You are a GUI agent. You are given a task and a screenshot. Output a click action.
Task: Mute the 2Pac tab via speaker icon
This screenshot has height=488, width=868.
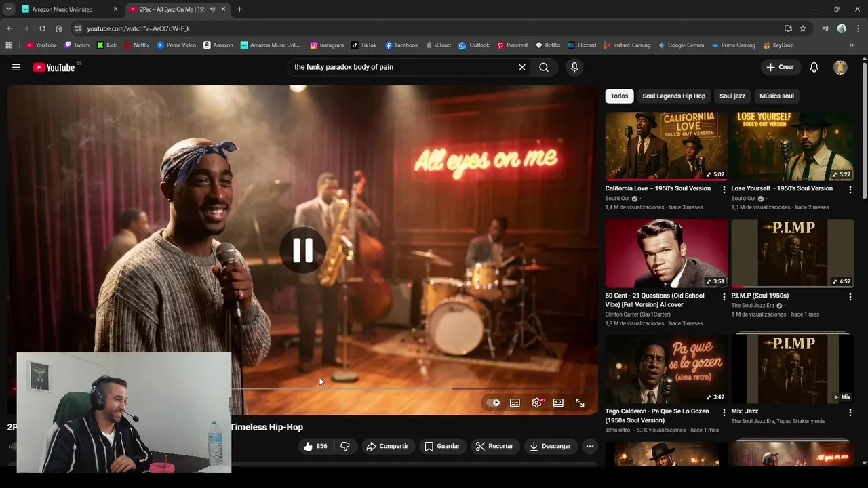[x=212, y=9]
